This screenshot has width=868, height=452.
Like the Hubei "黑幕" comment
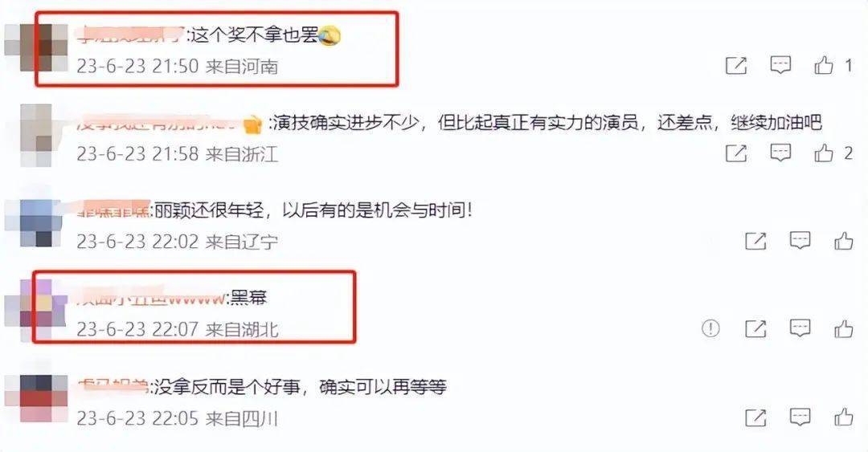pos(844,328)
